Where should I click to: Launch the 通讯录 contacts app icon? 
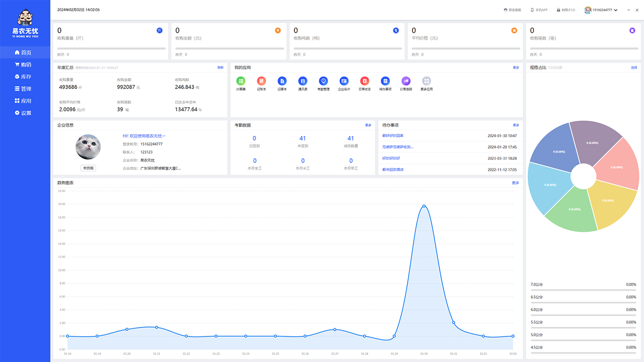click(x=302, y=81)
